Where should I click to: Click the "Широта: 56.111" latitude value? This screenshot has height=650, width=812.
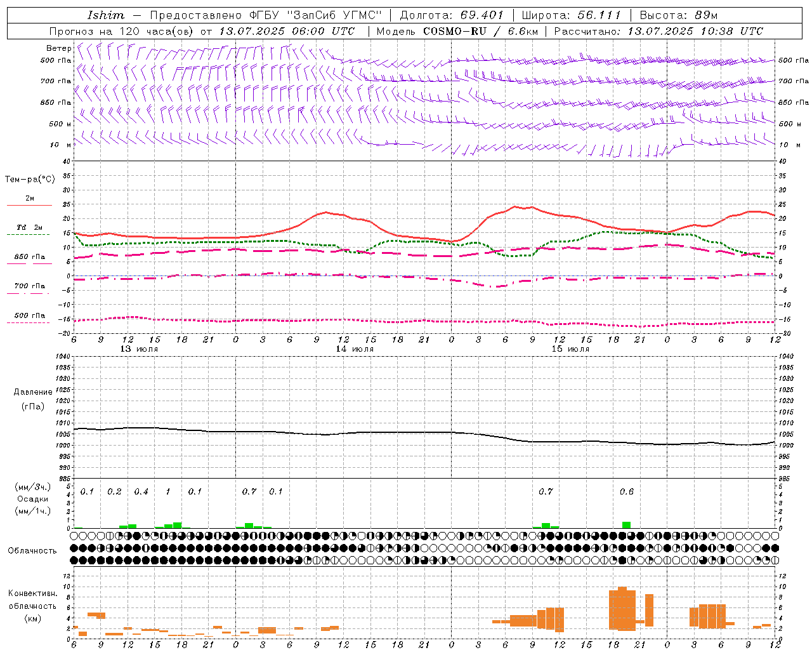(572, 15)
